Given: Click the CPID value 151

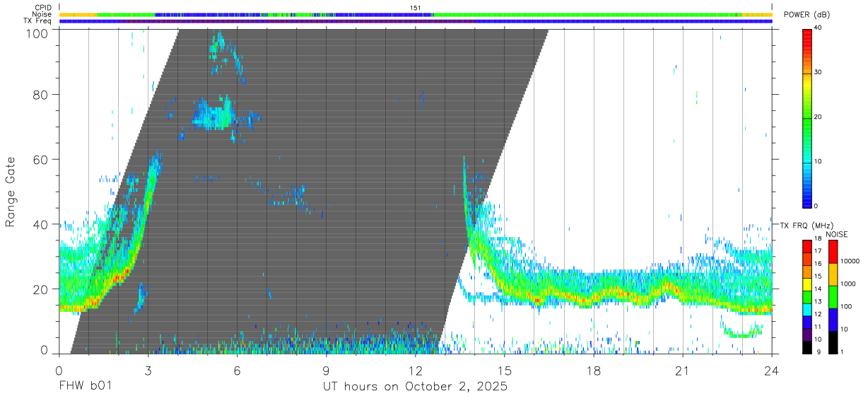Looking at the screenshot, I should click(416, 8).
